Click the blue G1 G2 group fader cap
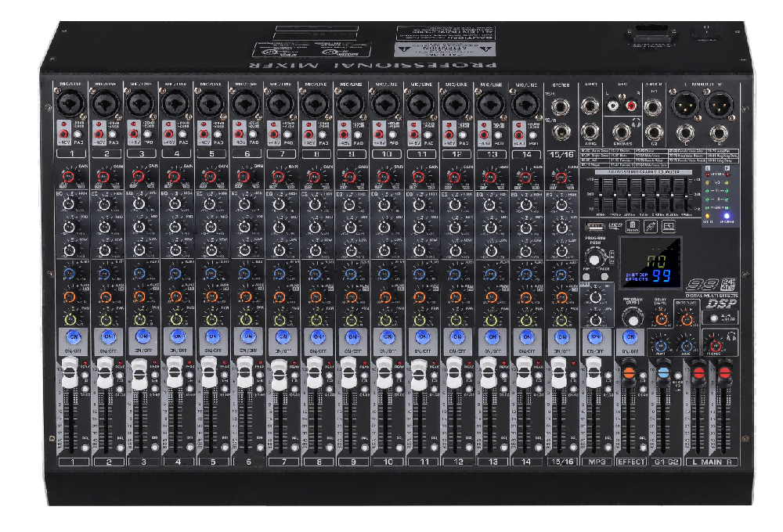Viewport: 783px width, 532px height. (x=664, y=372)
